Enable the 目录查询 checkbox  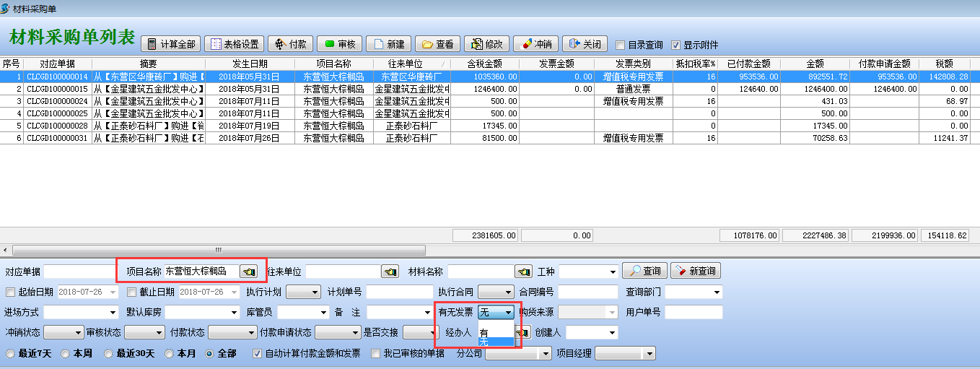(620, 45)
